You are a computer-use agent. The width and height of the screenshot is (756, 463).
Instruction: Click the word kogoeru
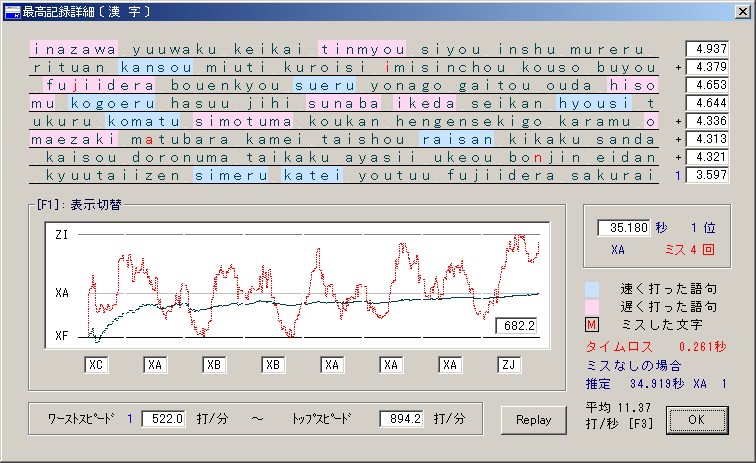[x=112, y=103]
